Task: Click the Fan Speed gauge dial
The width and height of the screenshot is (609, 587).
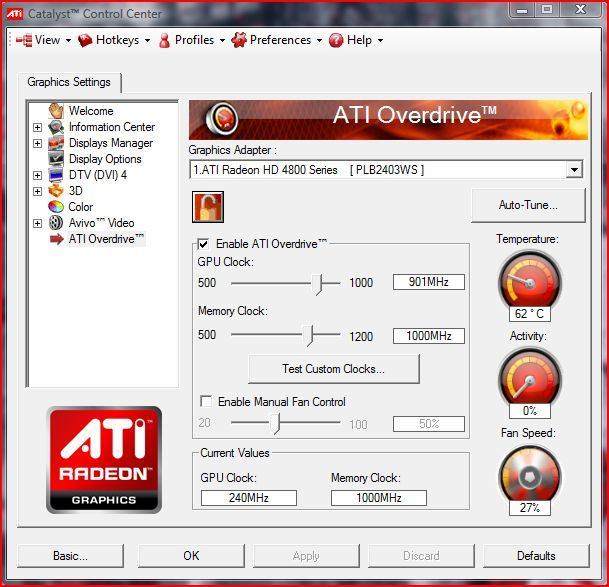Action: click(x=529, y=475)
